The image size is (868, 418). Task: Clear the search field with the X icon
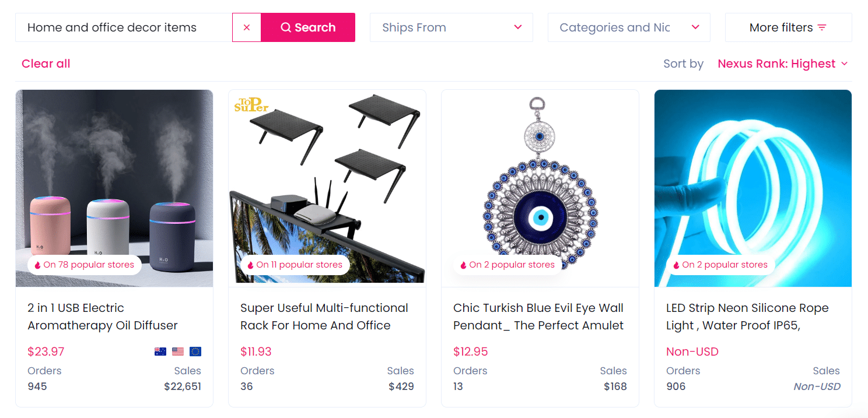(x=247, y=27)
